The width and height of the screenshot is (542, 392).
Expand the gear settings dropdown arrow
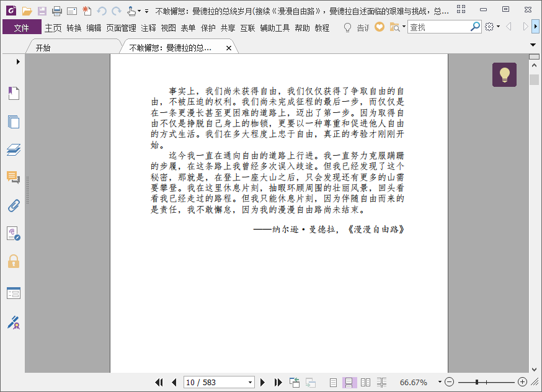click(x=498, y=26)
